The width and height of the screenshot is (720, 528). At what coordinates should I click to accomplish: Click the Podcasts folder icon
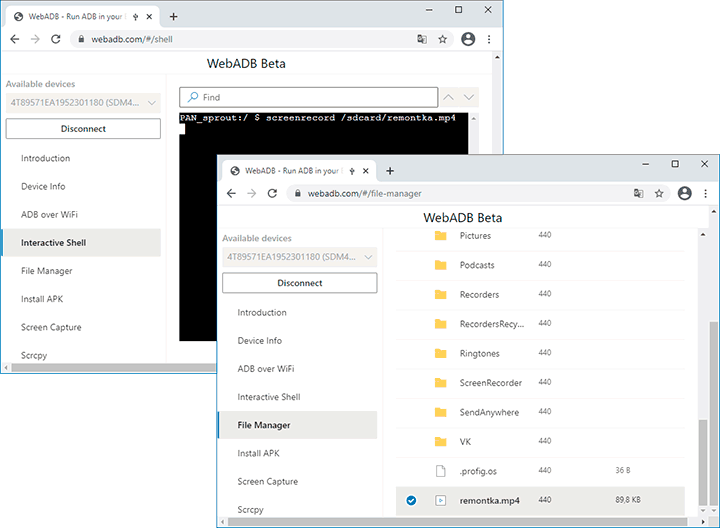coord(440,265)
